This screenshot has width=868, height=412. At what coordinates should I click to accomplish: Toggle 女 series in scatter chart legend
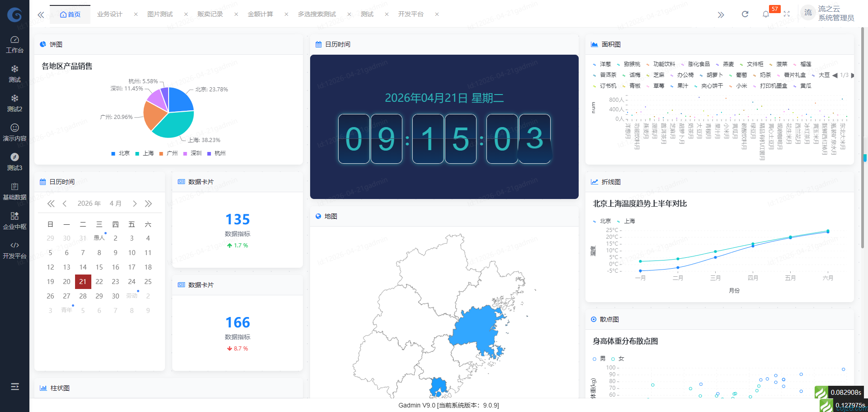tap(618, 359)
